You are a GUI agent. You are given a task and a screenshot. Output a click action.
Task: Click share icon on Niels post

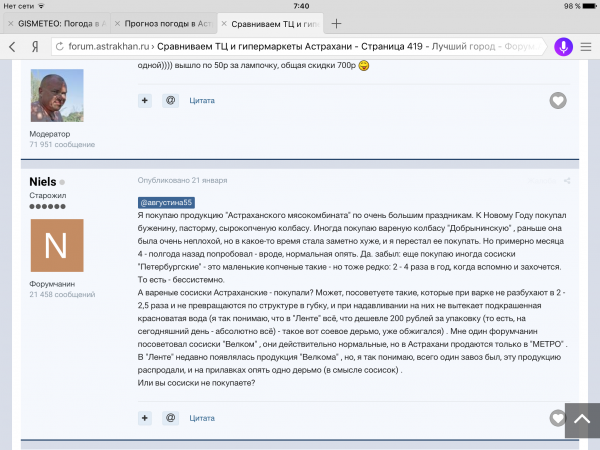(567, 181)
